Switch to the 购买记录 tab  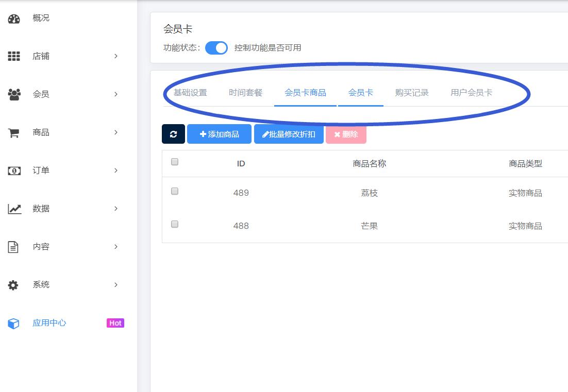coord(412,93)
